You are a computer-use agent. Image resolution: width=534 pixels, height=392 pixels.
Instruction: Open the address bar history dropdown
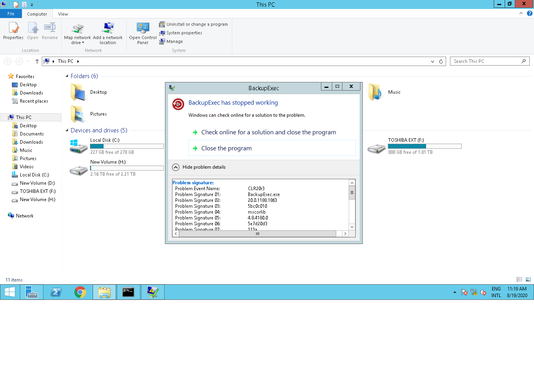(x=432, y=61)
